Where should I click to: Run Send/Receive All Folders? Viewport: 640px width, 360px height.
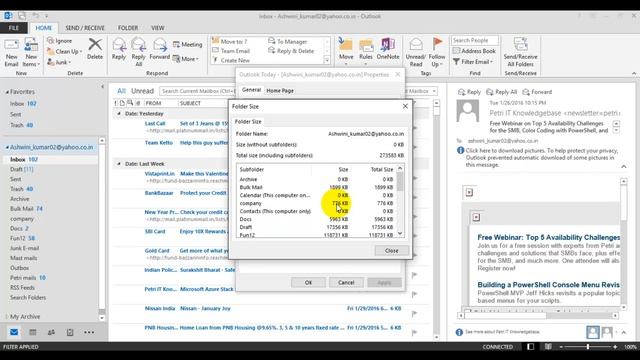(520, 52)
